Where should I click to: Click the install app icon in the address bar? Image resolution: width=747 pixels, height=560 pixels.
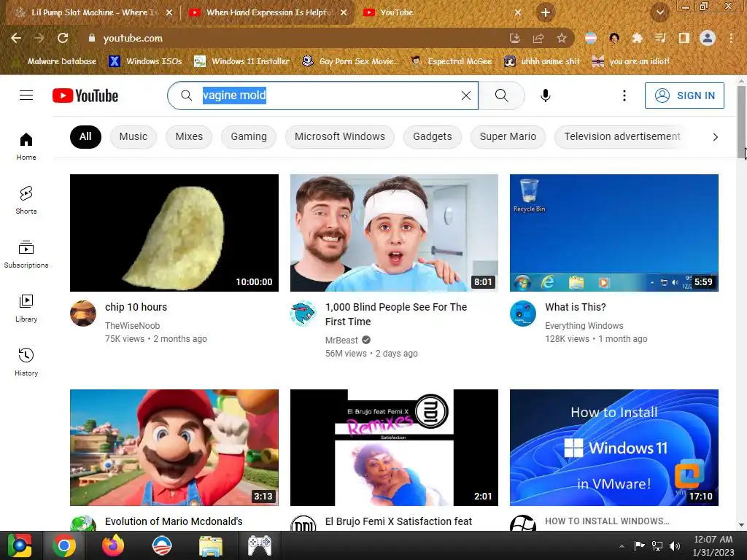pos(515,38)
